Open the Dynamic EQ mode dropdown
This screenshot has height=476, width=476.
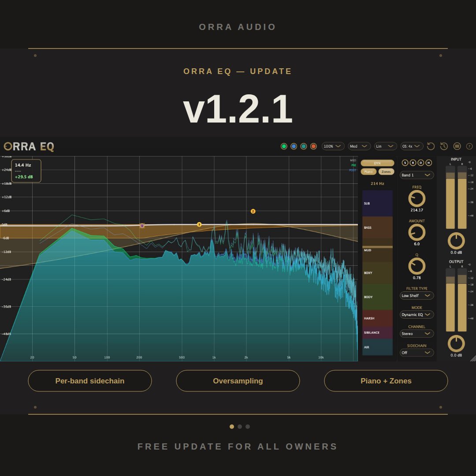[417, 315]
